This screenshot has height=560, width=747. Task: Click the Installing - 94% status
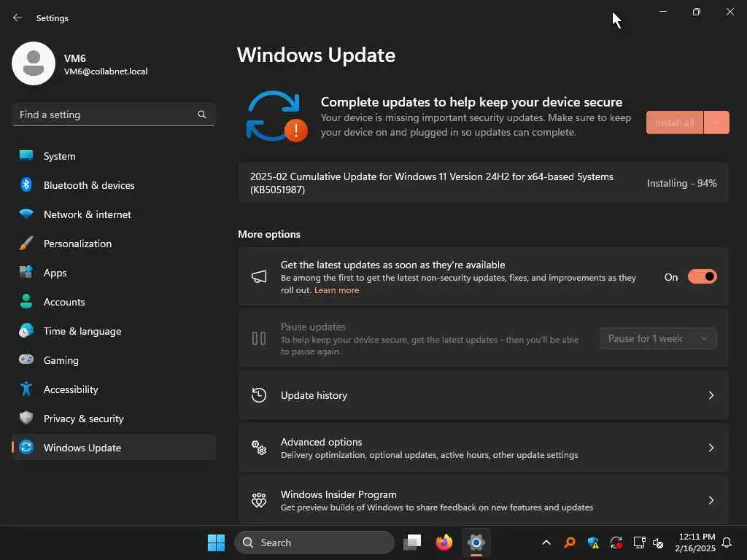coord(682,183)
